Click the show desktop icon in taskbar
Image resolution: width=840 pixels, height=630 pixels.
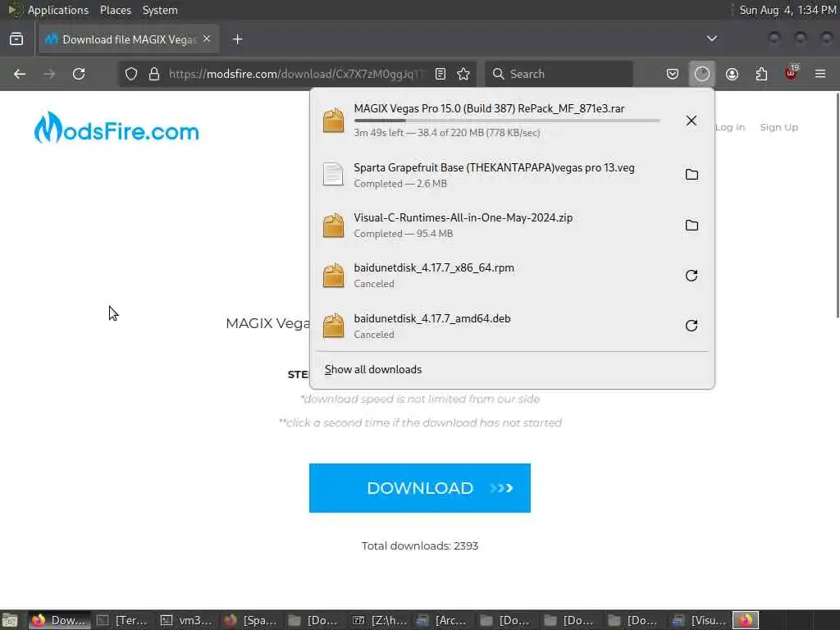coord(10,620)
